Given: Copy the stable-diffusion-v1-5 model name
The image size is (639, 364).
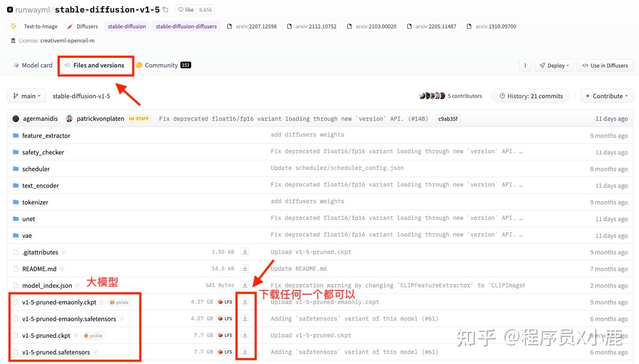Looking at the screenshot, I should [x=165, y=9].
